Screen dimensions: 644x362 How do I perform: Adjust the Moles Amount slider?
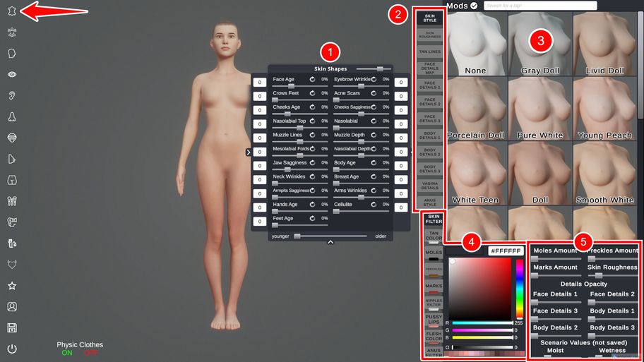point(555,259)
